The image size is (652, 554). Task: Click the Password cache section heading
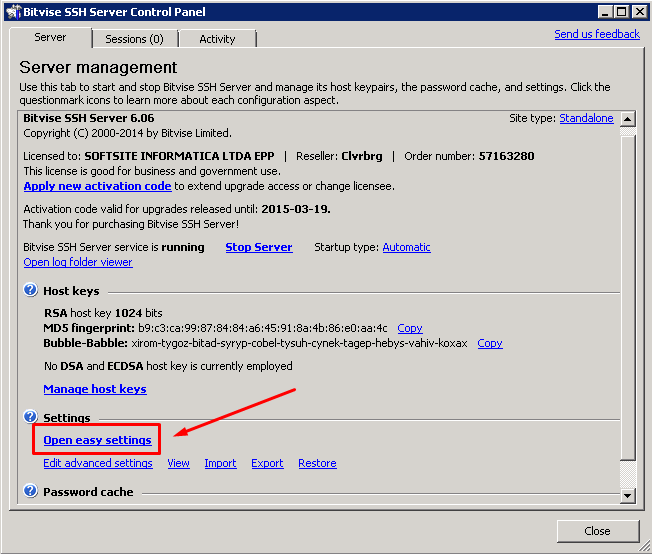[x=88, y=492]
